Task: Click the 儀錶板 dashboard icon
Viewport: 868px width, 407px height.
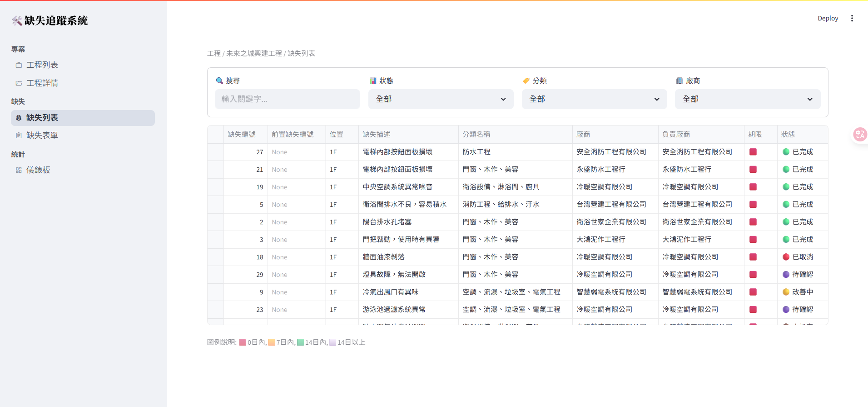Action: pos(19,170)
